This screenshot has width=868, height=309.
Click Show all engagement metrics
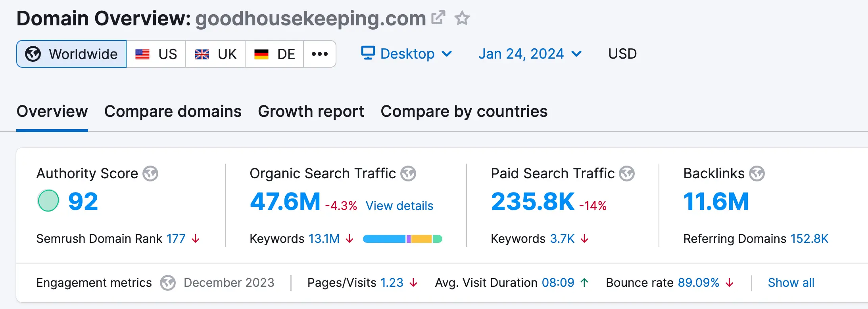791,283
